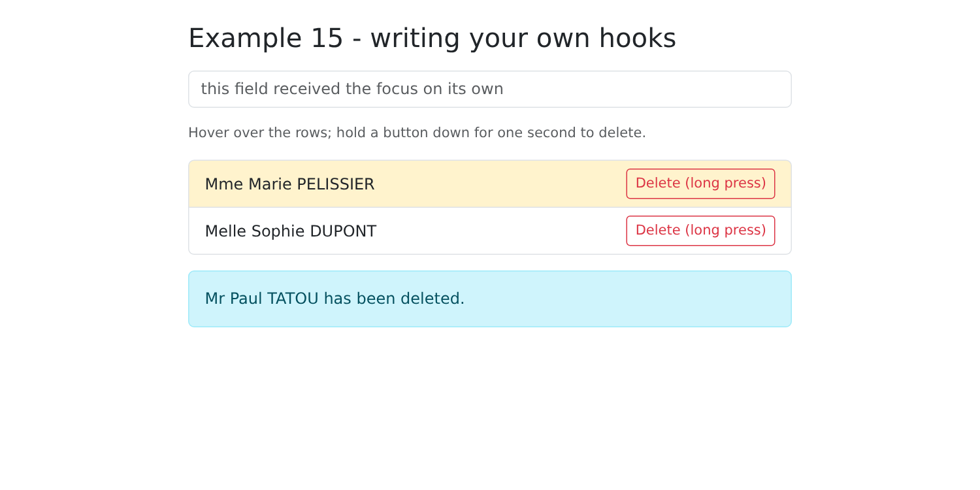Click the blue info alert box background
This screenshot has height=490, width=980.
tap(621, 299)
